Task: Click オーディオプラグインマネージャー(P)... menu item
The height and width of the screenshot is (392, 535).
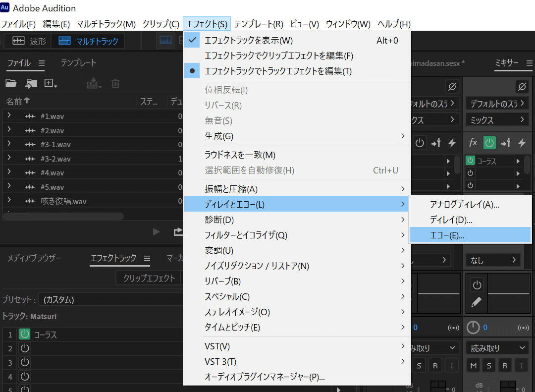Action: [297, 377]
